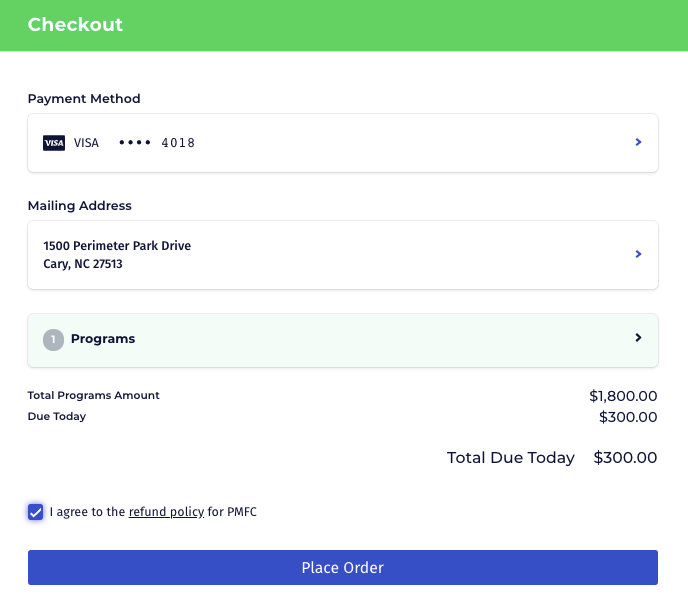The width and height of the screenshot is (688, 607).
Task: Open the refund policy link
Action: (166, 512)
